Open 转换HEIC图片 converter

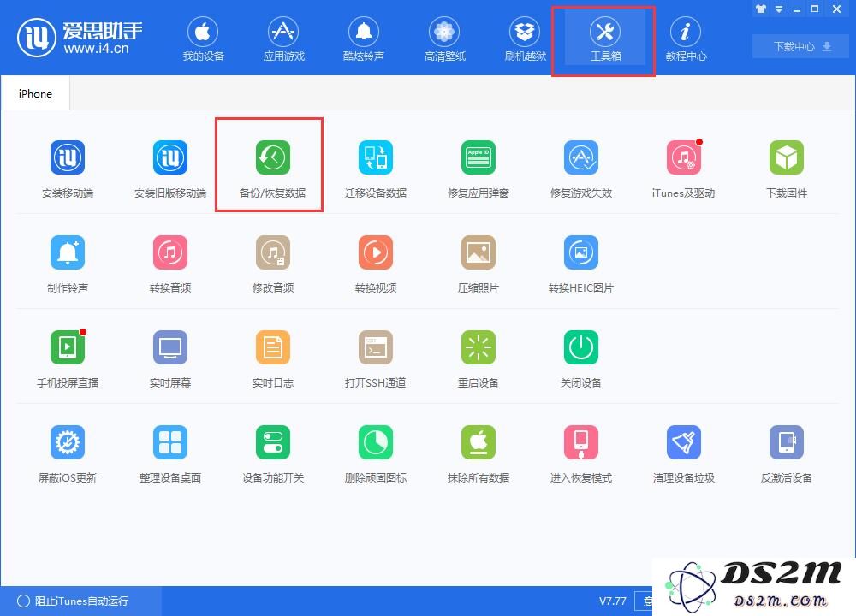pyautogui.click(x=581, y=264)
